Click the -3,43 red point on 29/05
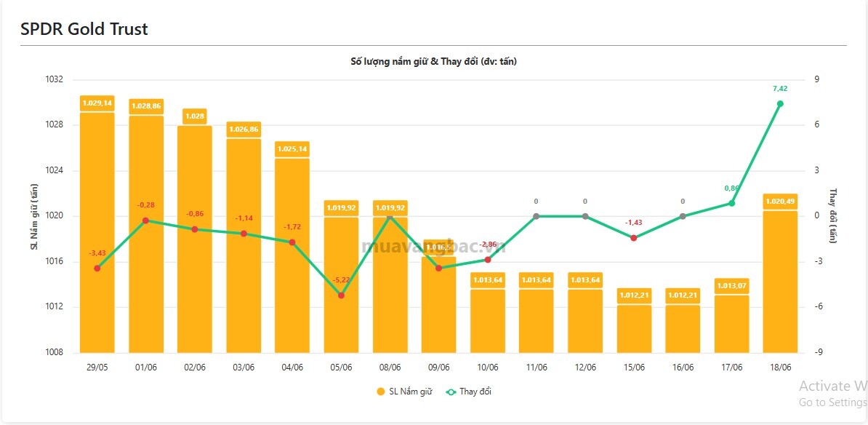The height and width of the screenshot is (425, 868). point(97,269)
